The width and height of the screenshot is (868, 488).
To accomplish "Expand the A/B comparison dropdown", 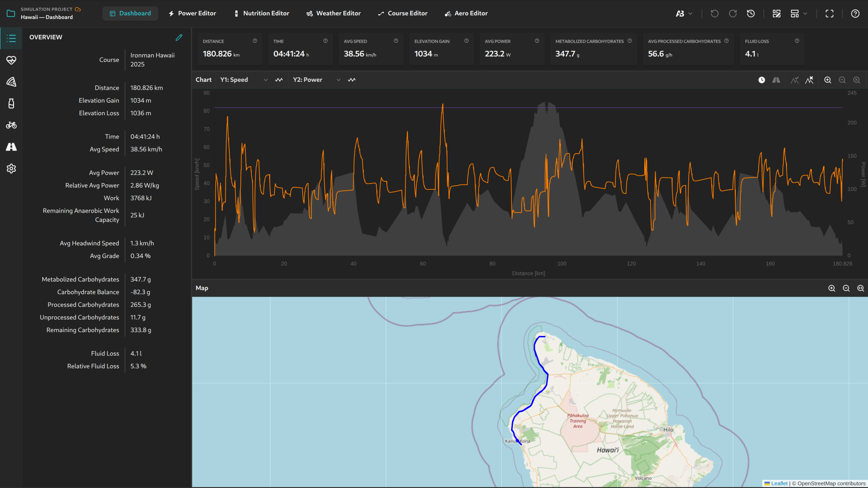I will coord(684,14).
